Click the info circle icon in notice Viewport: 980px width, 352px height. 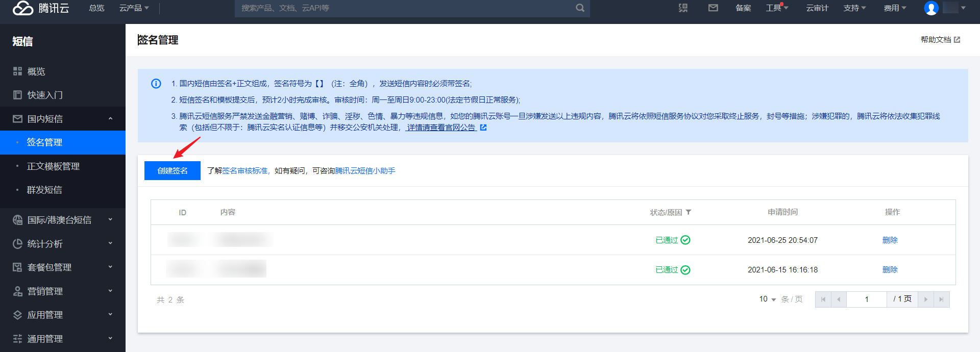point(156,84)
